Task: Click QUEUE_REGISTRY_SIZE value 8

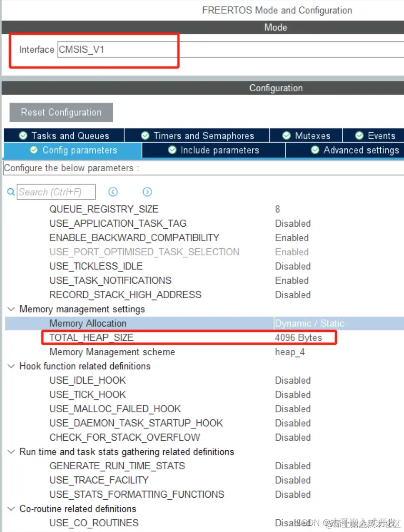Action: click(x=277, y=209)
